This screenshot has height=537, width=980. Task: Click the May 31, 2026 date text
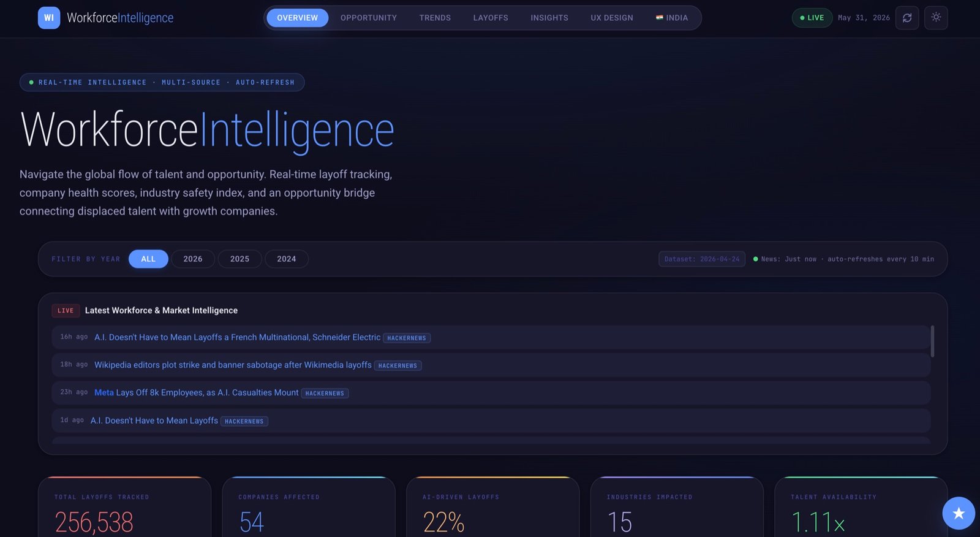pyautogui.click(x=864, y=18)
